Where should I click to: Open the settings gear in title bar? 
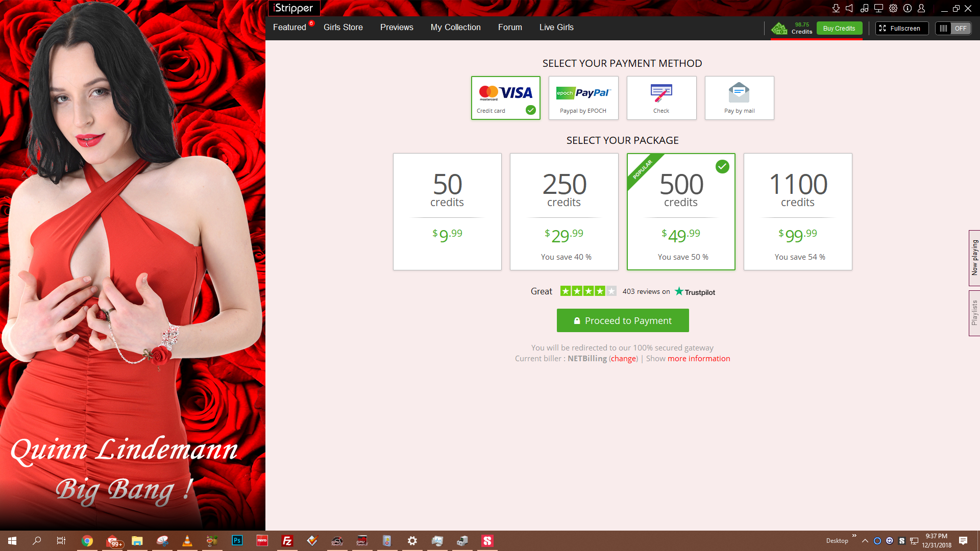tap(893, 8)
